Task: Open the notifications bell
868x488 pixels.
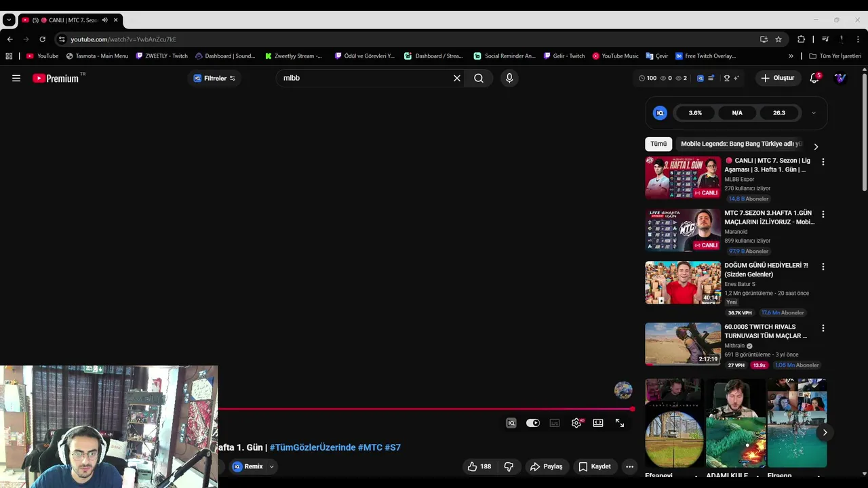Action: tap(814, 78)
